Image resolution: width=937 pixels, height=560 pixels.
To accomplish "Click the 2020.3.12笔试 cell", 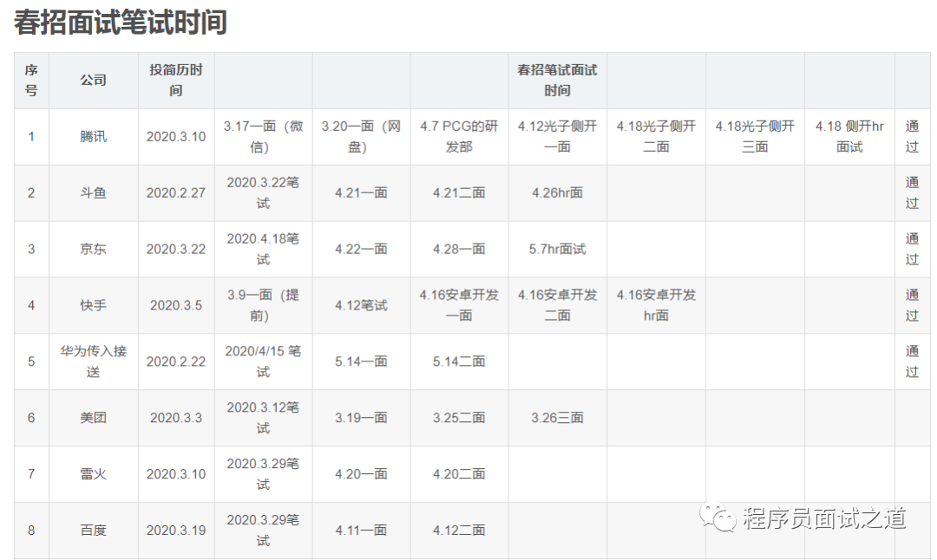I will [x=263, y=417].
